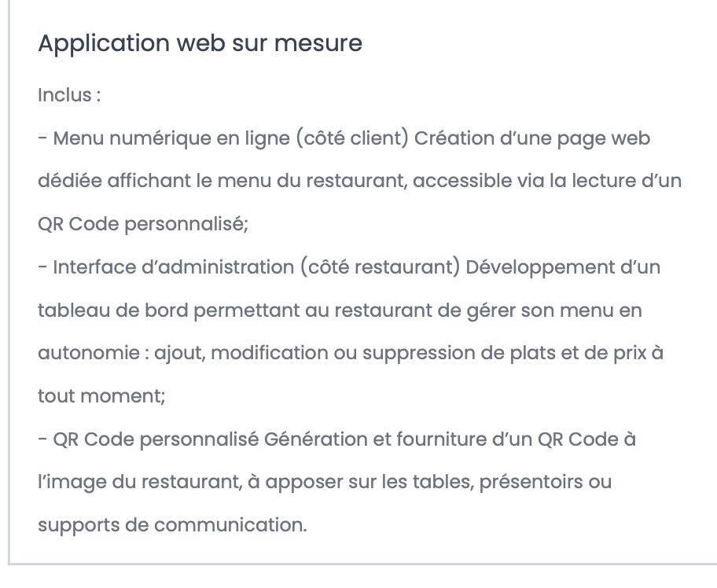Click the "supports de communication." line
717x588 pixels.
(x=172, y=525)
